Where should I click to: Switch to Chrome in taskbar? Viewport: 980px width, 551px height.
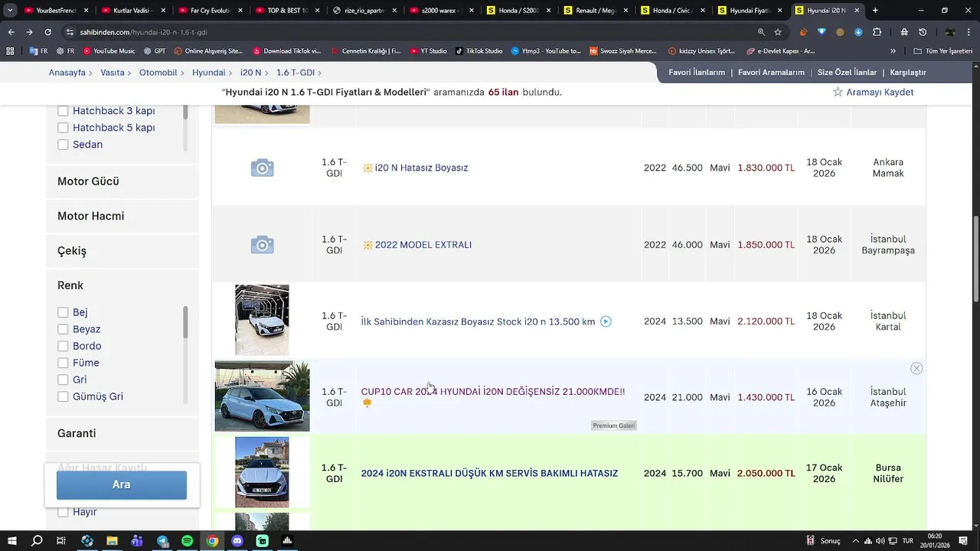point(212,540)
